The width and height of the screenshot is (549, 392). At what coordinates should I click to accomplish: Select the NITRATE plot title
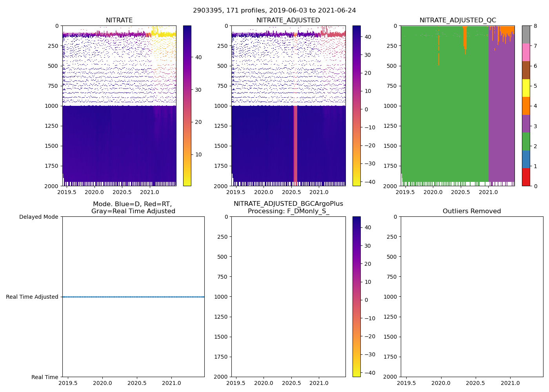click(x=119, y=20)
